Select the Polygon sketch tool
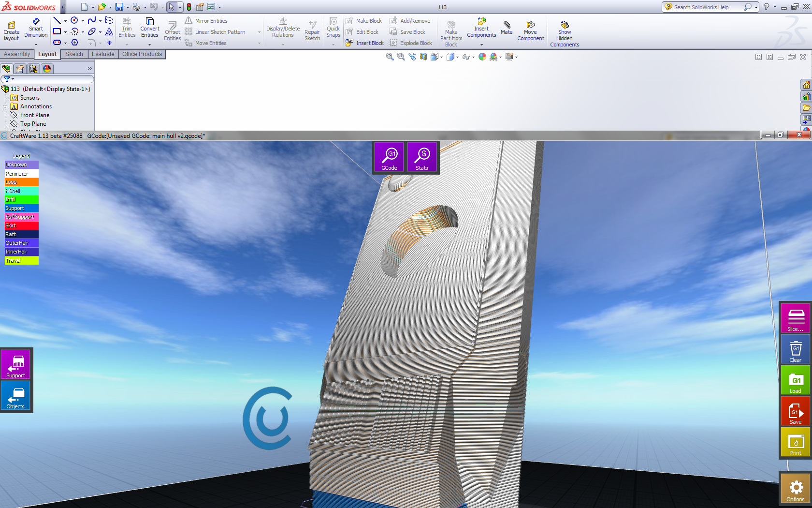This screenshot has width=812, height=508. pos(74,43)
